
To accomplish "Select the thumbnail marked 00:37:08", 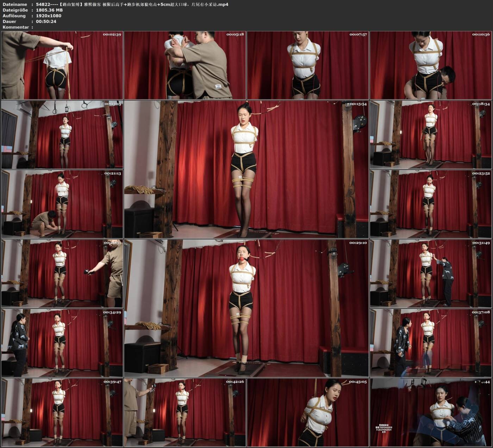I will coord(431,343).
